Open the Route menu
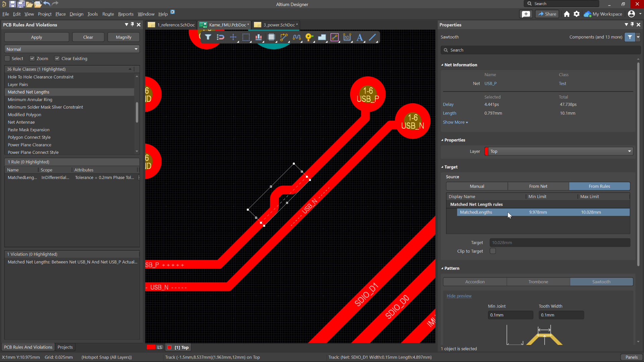 pyautogui.click(x=108, y=14)
